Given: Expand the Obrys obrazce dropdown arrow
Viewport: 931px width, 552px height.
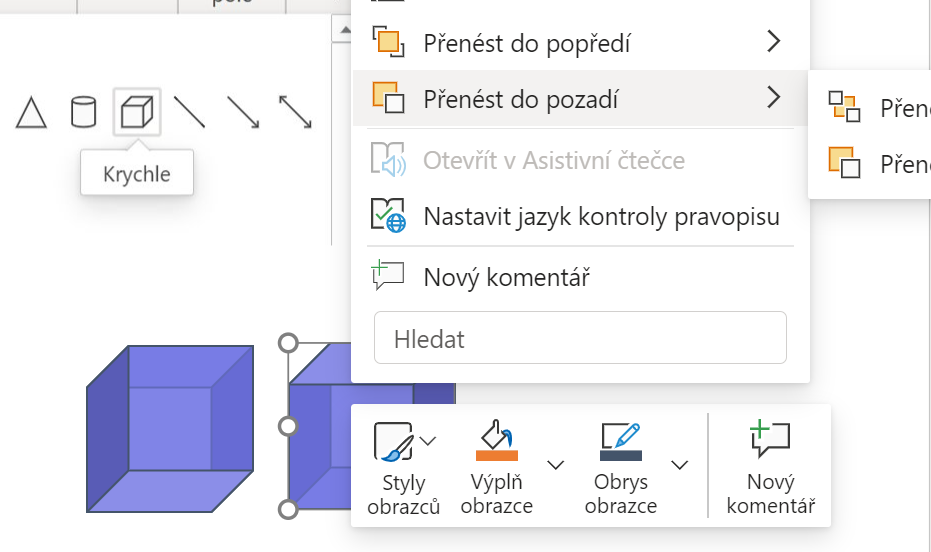Looking at the screenshot, I should pos(680,465).
